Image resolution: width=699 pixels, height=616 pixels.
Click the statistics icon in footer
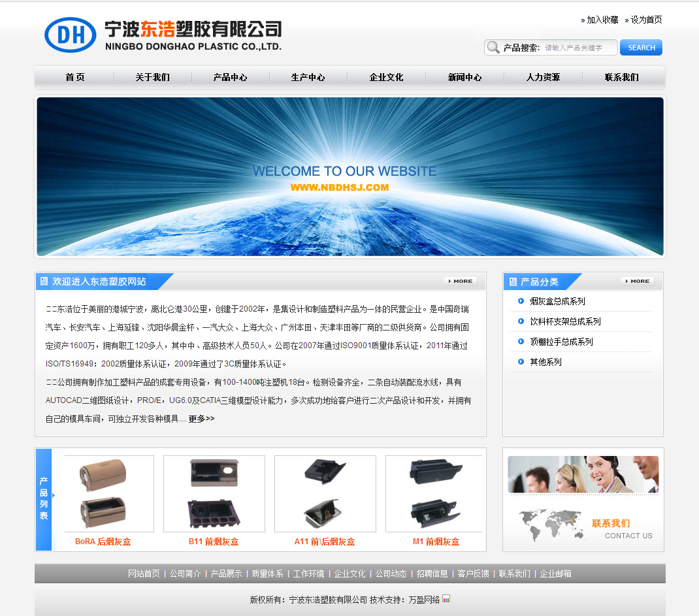pyautogui.click(x=446, y=599)
